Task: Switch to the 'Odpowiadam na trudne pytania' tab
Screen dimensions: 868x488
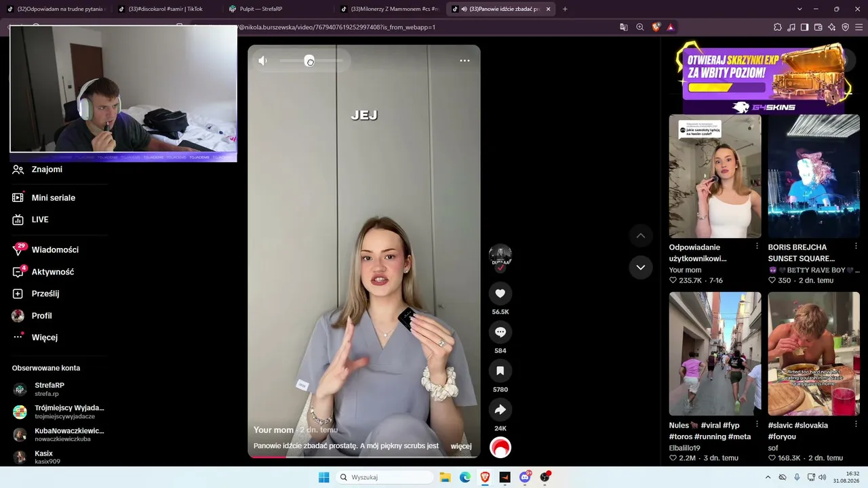Action: 56,9
